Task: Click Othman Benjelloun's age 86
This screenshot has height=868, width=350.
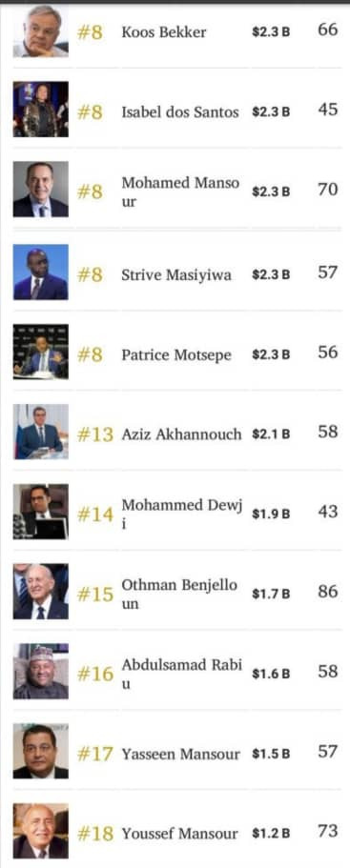Action: coord(328,592)
